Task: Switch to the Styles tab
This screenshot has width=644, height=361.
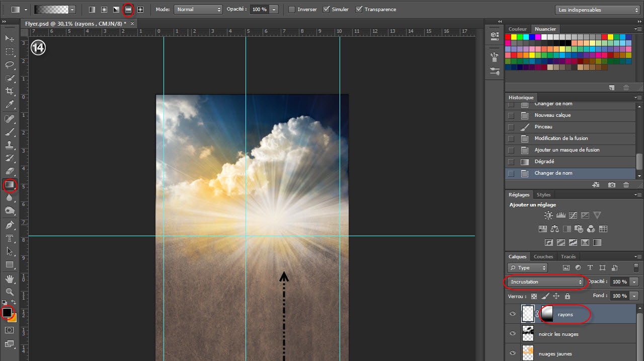Action: pos(543,195)
